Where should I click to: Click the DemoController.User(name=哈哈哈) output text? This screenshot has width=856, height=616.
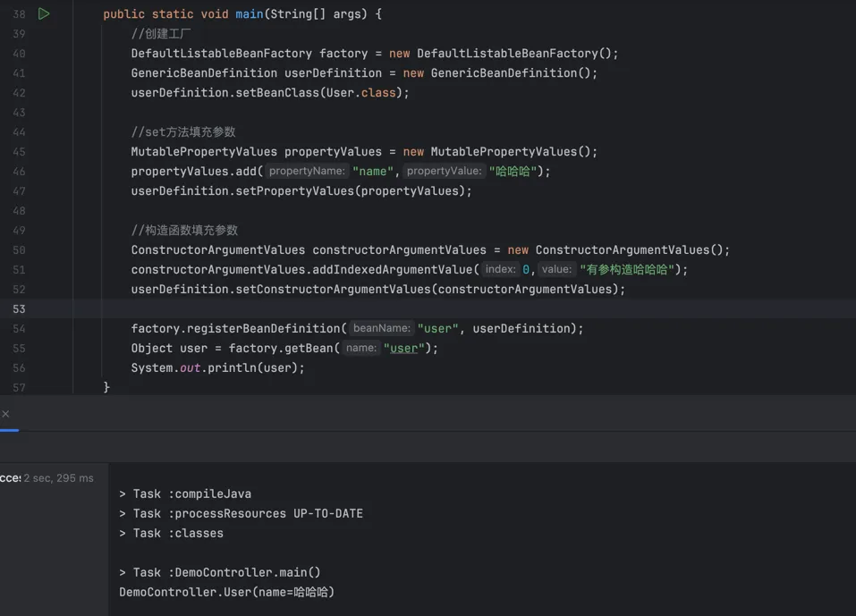pos(226,593)
